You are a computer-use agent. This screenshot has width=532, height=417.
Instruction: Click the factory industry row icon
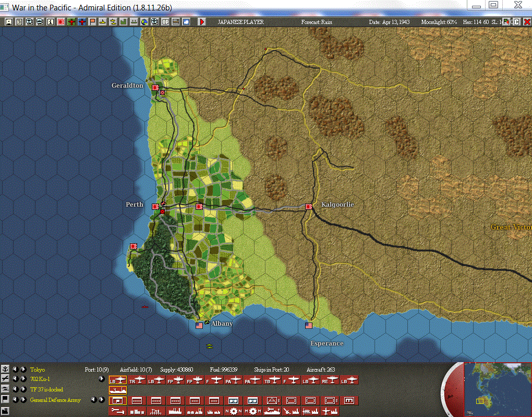[5, 411]
